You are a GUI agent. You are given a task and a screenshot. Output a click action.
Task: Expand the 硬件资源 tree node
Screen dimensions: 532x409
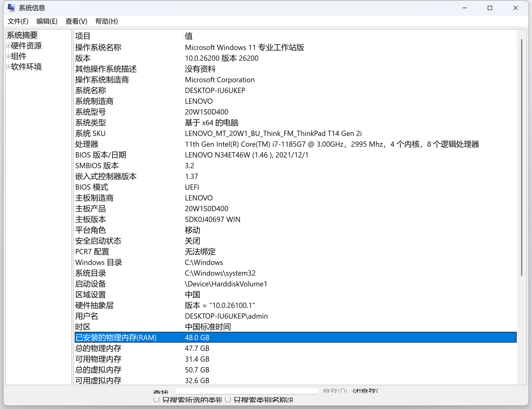[8, 45]
